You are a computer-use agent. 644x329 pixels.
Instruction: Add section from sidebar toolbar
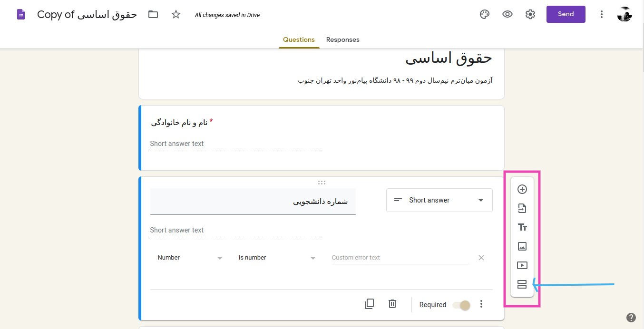[522, 284]
